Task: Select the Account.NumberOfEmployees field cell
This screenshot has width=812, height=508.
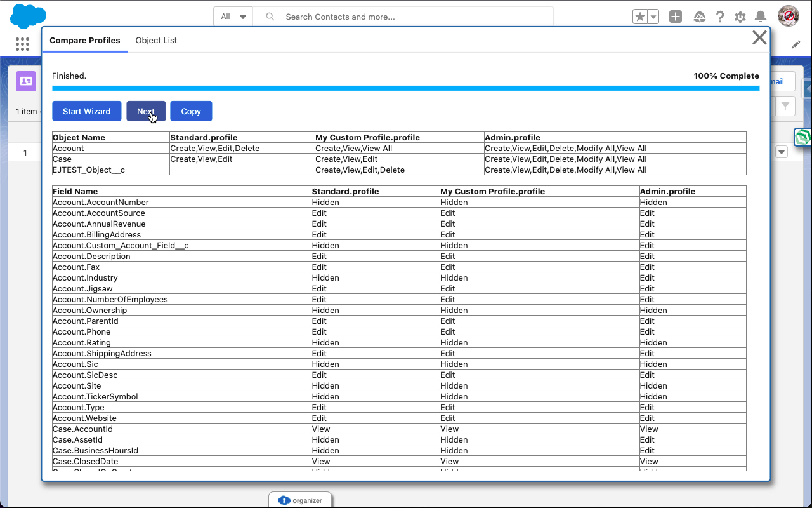Action: tap(181, 299)
